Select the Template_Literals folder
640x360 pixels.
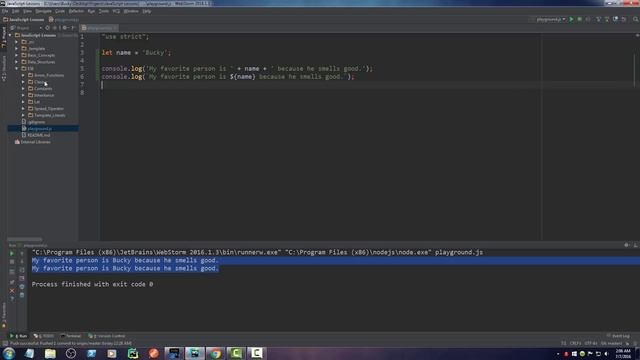(49, 115)
